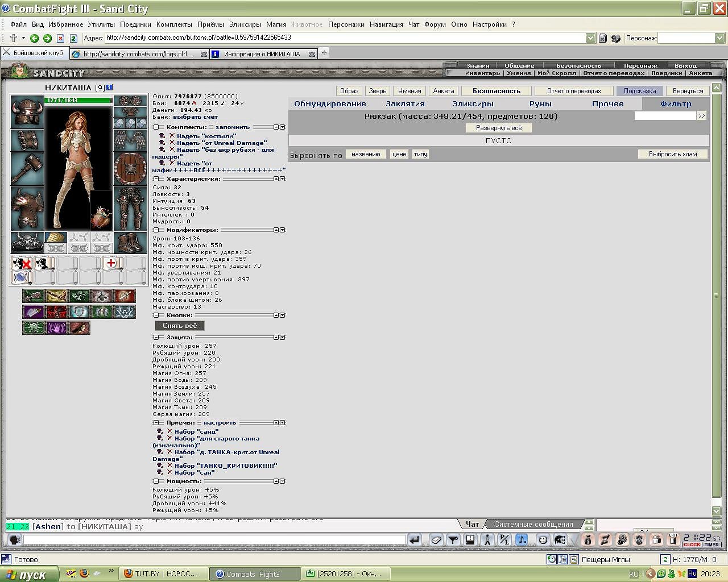Click the horned helmet equipment slot
The image size is (728, 582).
click(x=27, y=112)
